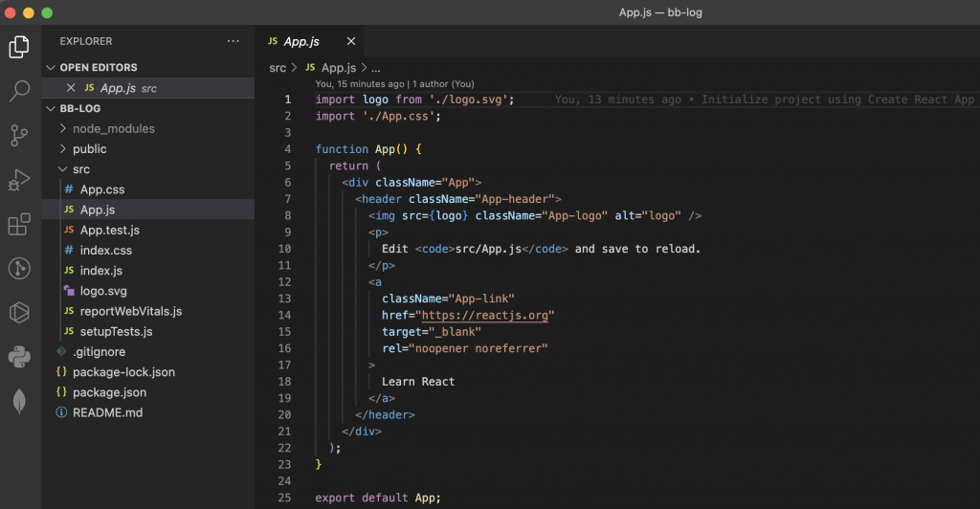Click the green maximize window button
Image resolution: width=980 pixels, height=509 pixels.
click(47, 12)
